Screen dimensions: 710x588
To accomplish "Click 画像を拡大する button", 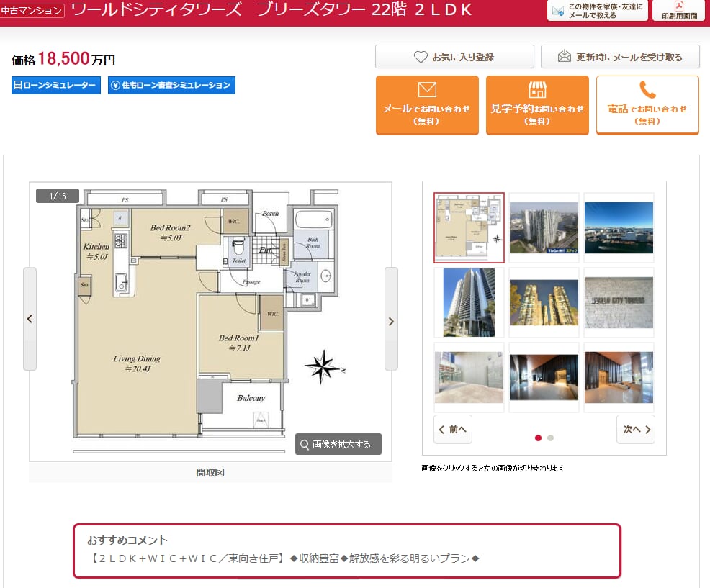I will [338, 444].
